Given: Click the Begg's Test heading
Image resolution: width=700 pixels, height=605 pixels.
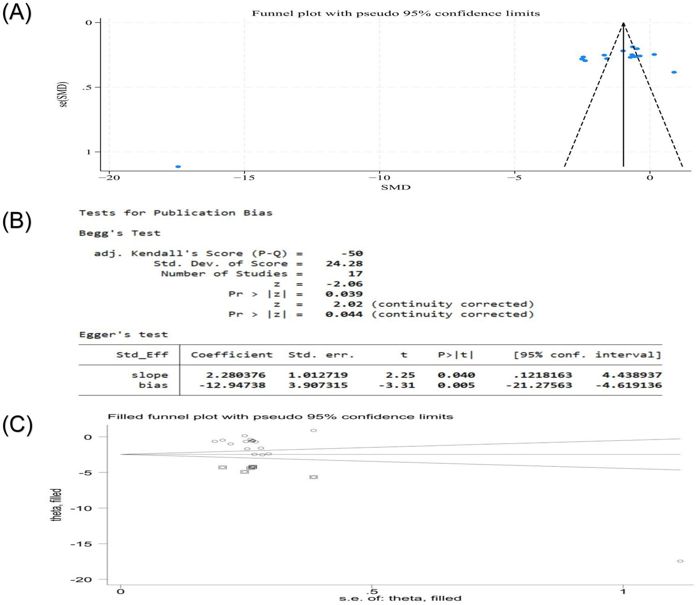Looking at the screenshot, I should point(119,233).
